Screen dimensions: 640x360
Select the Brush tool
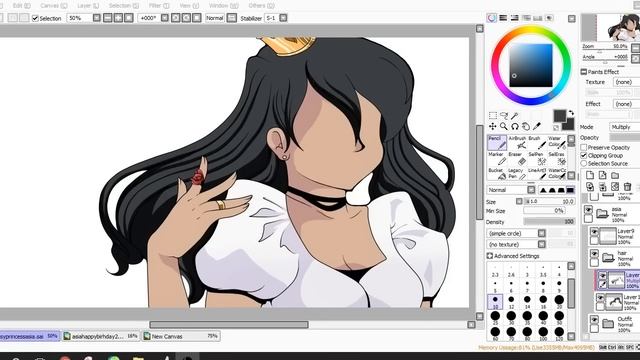[x=537, y=143]
